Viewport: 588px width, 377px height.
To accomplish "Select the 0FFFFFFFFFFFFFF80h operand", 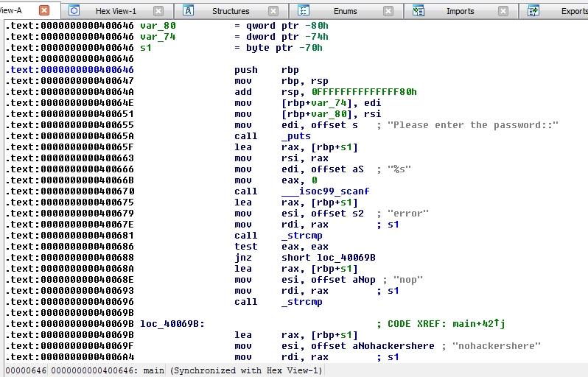I will [364, 92].
